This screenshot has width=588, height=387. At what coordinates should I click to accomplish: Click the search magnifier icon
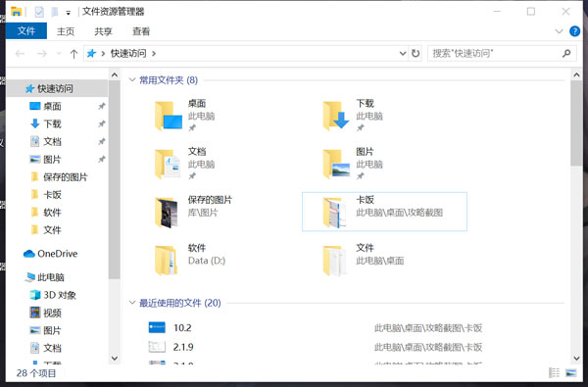(x=566, y=54)
